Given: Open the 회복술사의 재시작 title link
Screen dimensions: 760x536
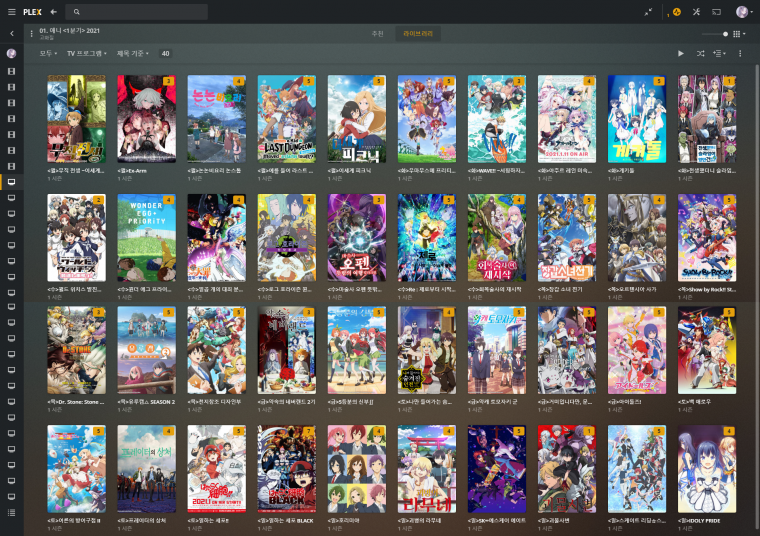Looking at the screenshot, I should (x=494, y=289).
